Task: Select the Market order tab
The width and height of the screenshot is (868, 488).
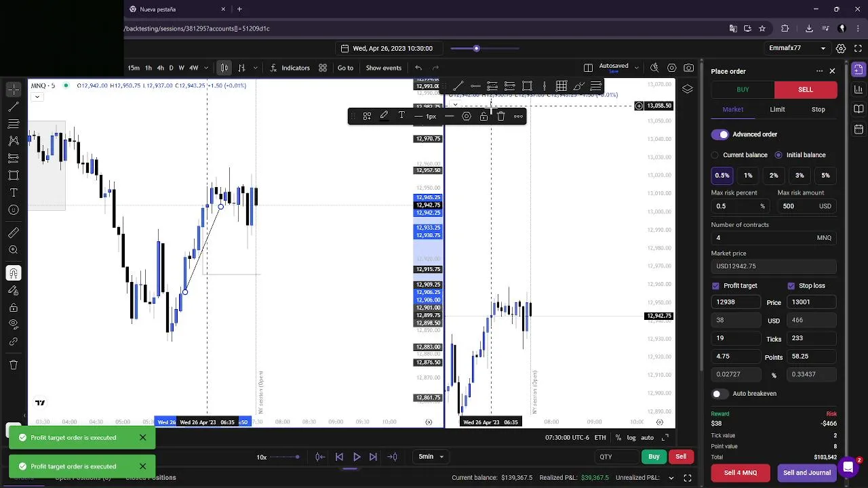Action: click(x=732, y=109)
